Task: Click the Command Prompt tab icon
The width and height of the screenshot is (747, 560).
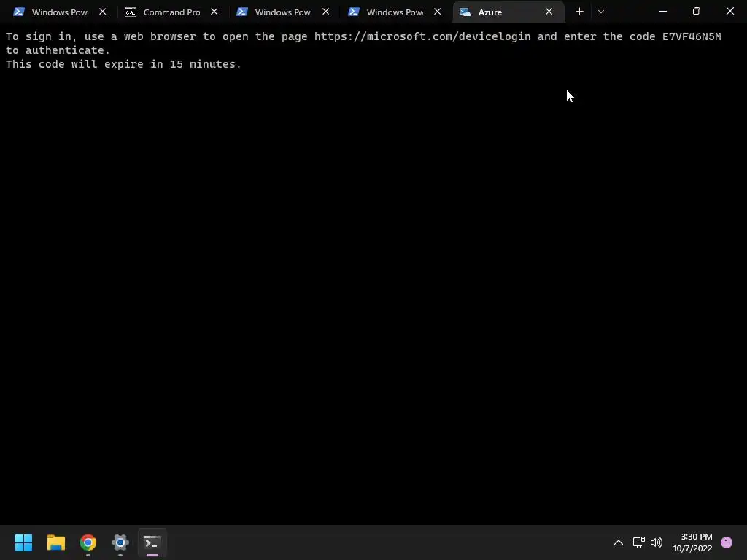Action: click(130, 12)
